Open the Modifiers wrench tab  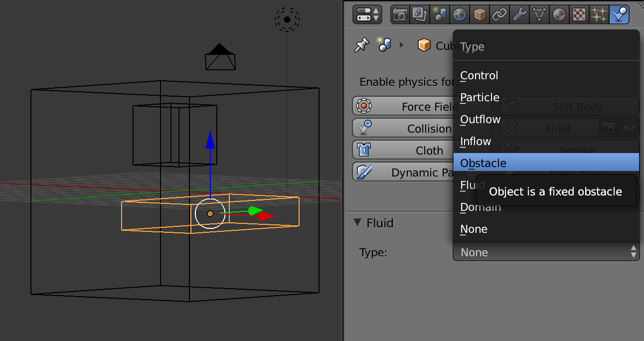click(519, 14)
